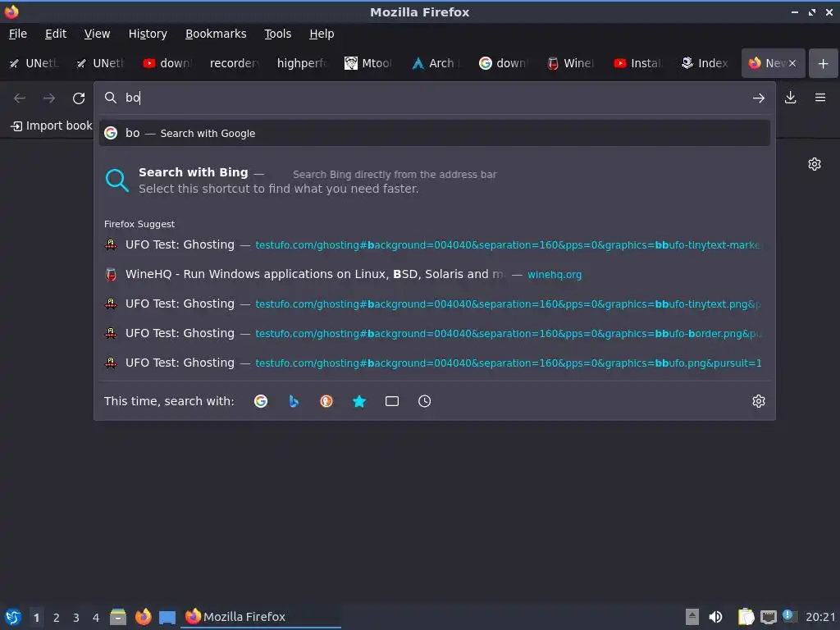This screenshot has width=840, height=630.
Task: Open the Tools menu
Action: [278, 34]
